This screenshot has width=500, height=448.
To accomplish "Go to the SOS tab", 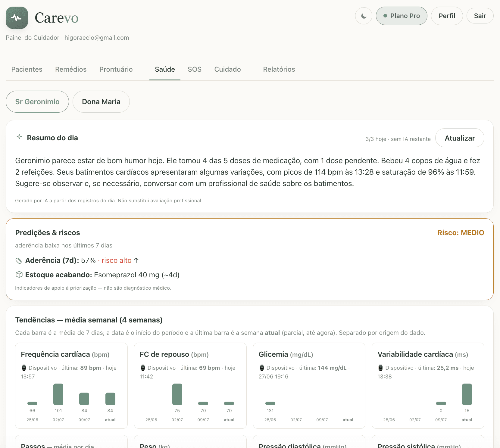I will pos(195,69).
